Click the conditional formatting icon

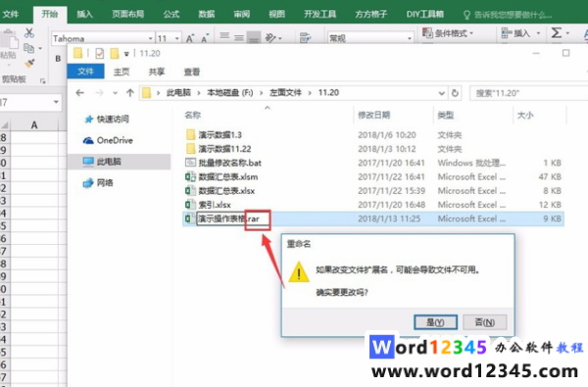tap(427, 33)
